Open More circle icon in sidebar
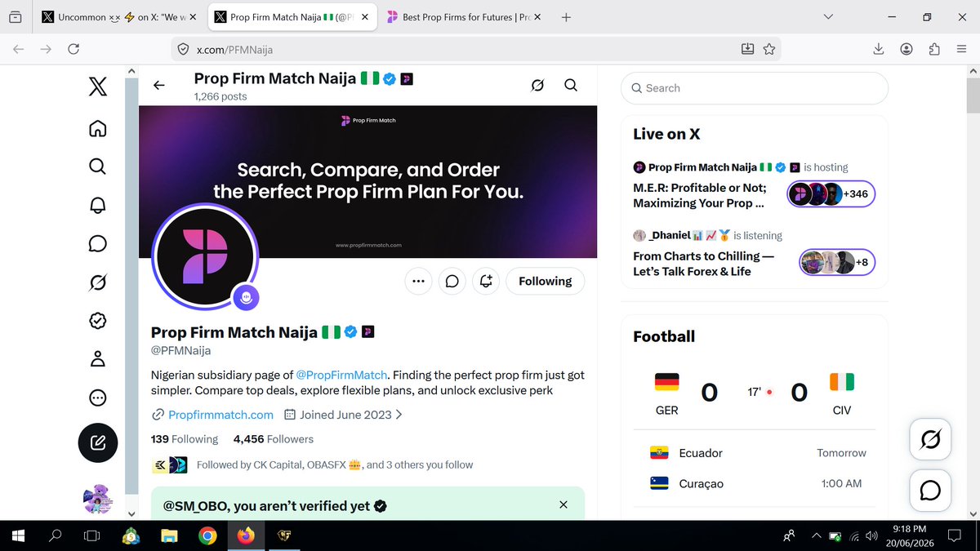The image size is (980, 551). 97,398
